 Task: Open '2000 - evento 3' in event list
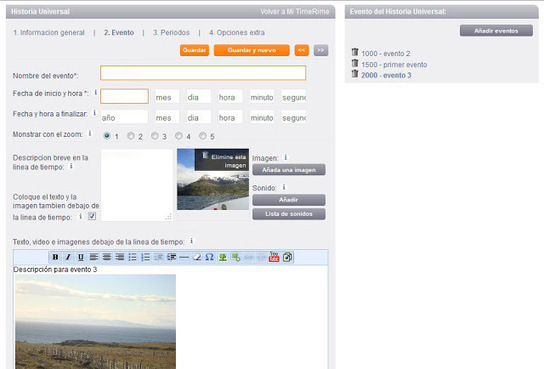point(386,75)
